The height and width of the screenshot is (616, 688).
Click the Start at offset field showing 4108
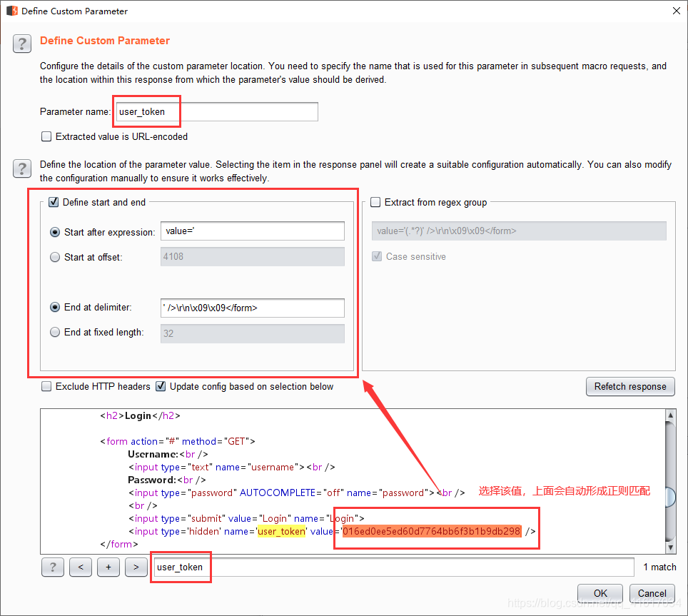coord(253,257)
